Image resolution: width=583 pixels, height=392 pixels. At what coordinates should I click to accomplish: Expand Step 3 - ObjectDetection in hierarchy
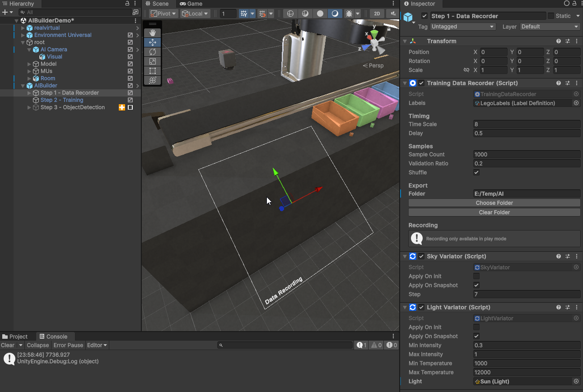point(29,107)
